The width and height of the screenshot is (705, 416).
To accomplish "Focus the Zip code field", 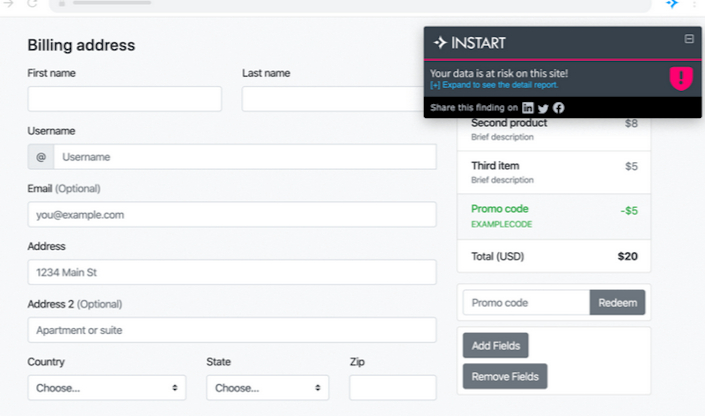I will tap(393, 388).
